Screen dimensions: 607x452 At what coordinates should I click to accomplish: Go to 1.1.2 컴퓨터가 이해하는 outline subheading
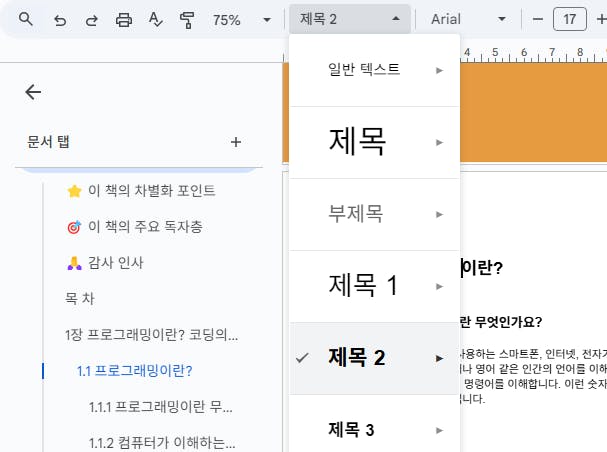[162, 442]
